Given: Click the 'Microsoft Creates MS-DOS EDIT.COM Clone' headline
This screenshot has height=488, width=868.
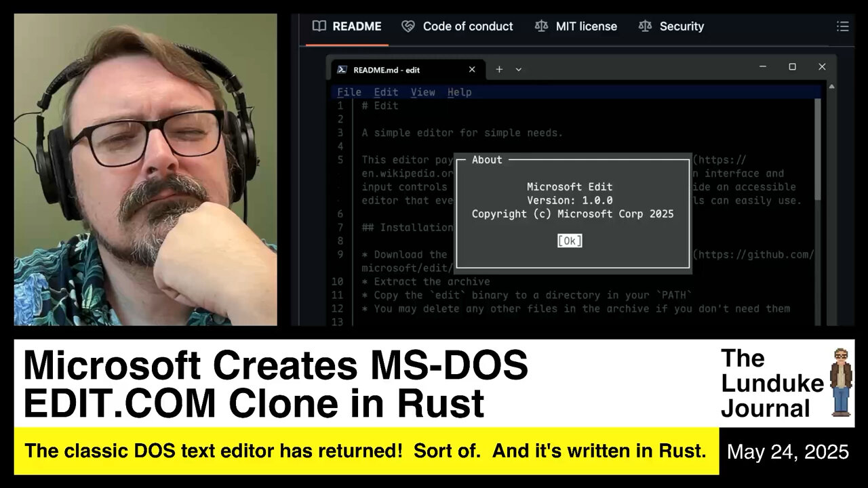Looking at the screenshot, I should coord(275,384).
